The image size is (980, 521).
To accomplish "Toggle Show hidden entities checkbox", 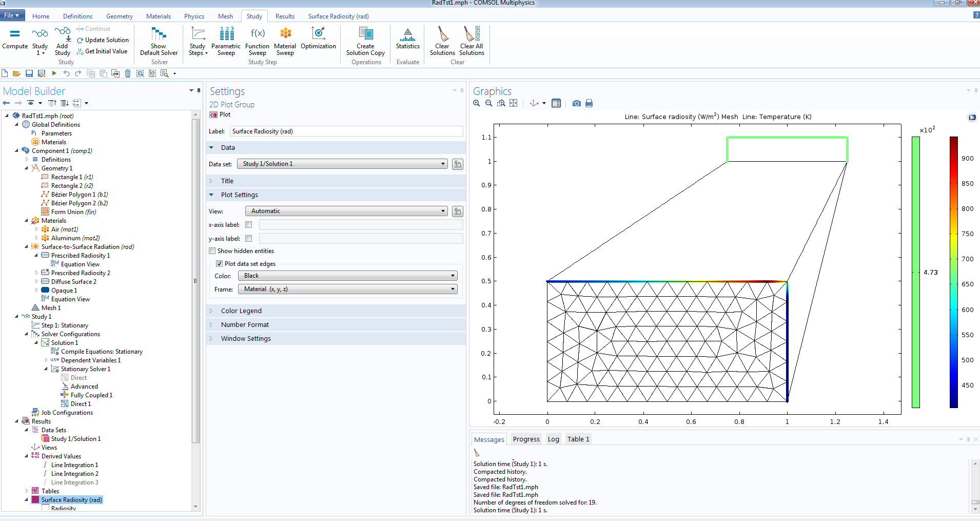I will tap(212, 251).
